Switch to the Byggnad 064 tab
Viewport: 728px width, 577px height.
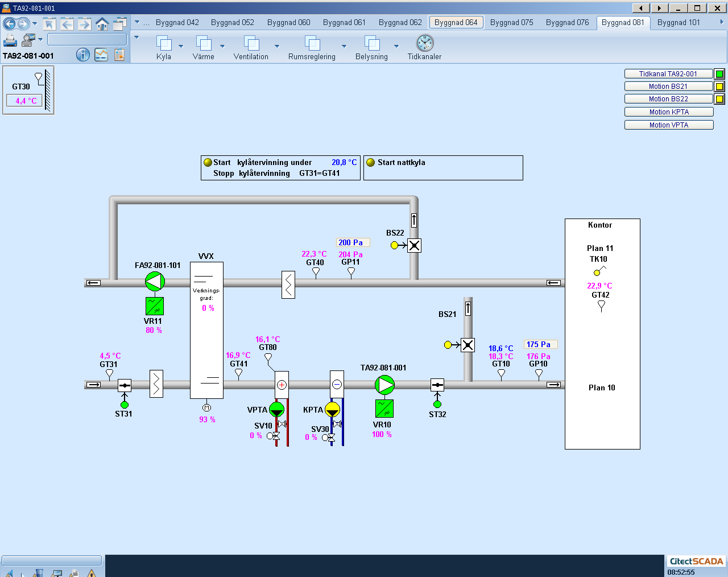tap(456, 22)
